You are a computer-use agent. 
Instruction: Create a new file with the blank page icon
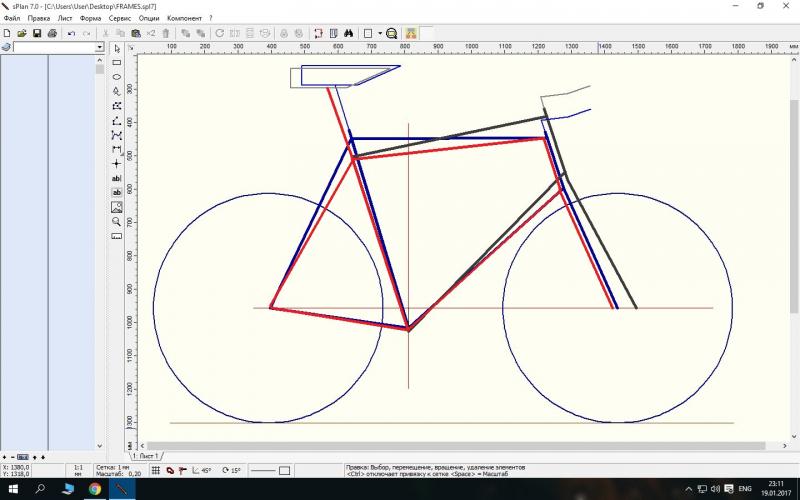coord(7,33)
